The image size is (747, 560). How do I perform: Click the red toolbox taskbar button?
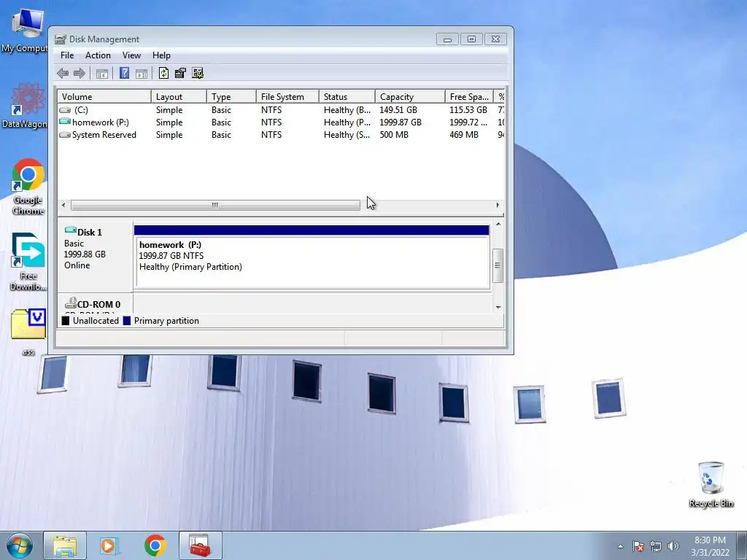[200, 545]
